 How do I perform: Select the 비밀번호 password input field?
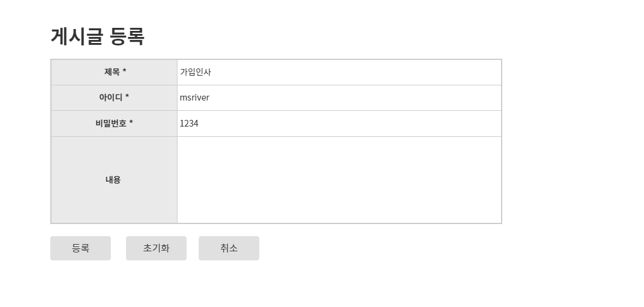pos(339,124)
